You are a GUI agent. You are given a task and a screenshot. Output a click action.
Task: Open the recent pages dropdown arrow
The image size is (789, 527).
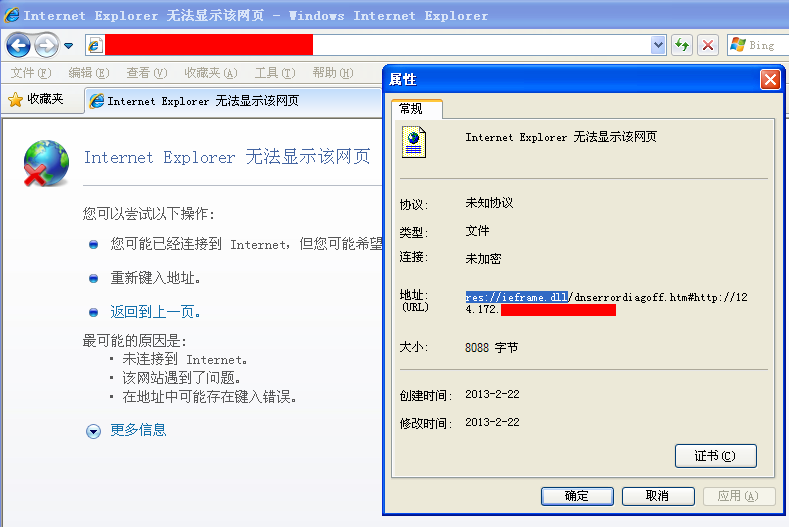click(x=69, y=46)
